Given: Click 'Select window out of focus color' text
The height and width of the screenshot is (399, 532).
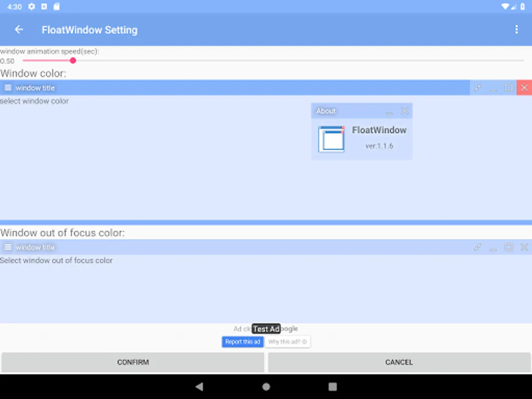Looking at the screenshot, I should click(x=56, y=260).
